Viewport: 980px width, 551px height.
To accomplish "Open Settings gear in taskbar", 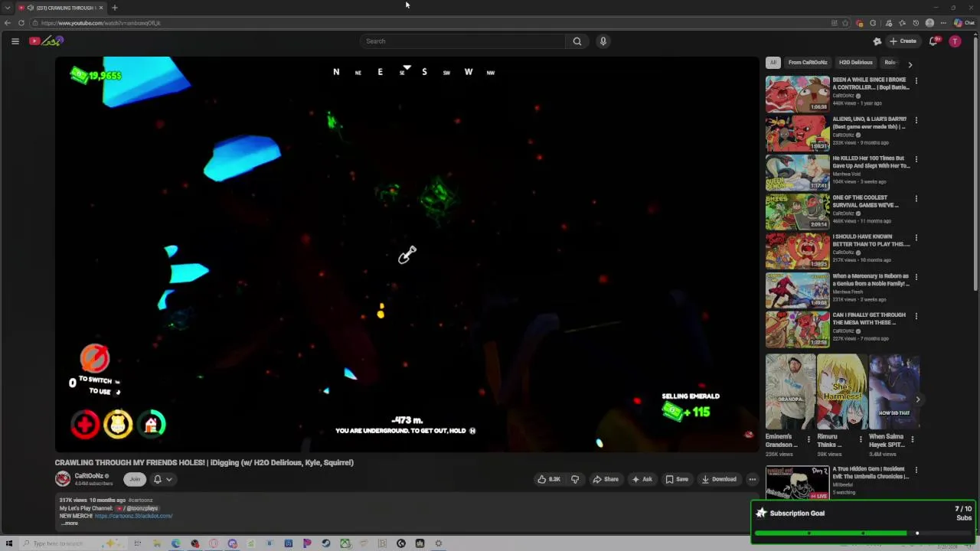I will (x=439, y=543).
